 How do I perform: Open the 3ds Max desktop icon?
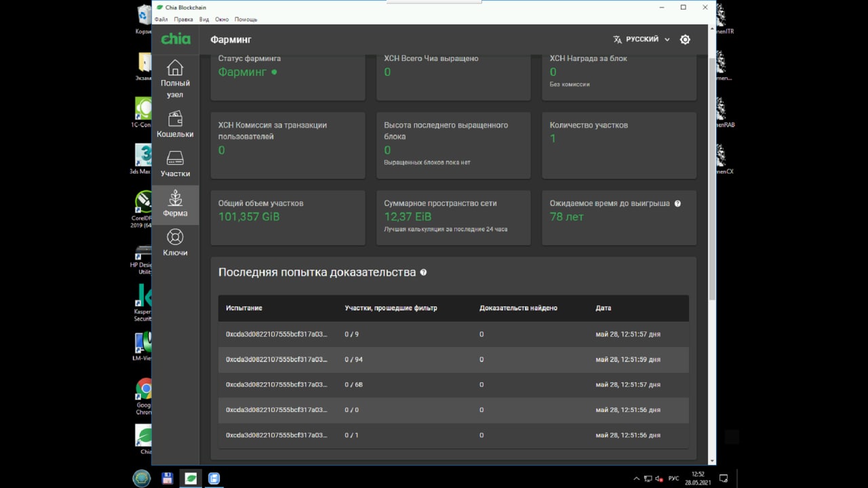tap(142, 159)
